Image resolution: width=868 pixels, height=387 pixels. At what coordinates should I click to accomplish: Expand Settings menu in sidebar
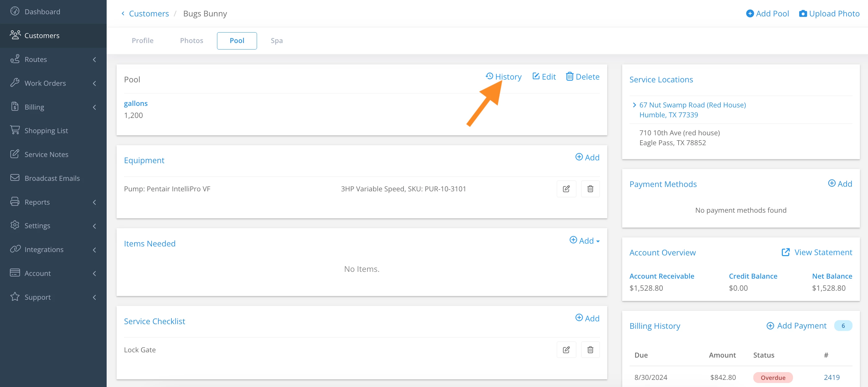click(53, 226)
